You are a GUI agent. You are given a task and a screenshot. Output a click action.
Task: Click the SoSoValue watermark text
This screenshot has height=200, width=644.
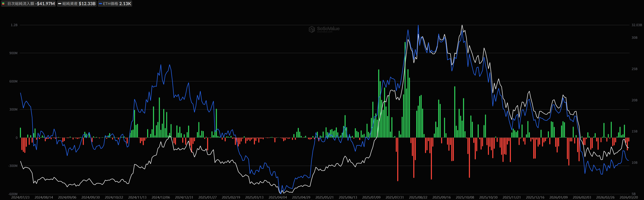click(328, 29)
